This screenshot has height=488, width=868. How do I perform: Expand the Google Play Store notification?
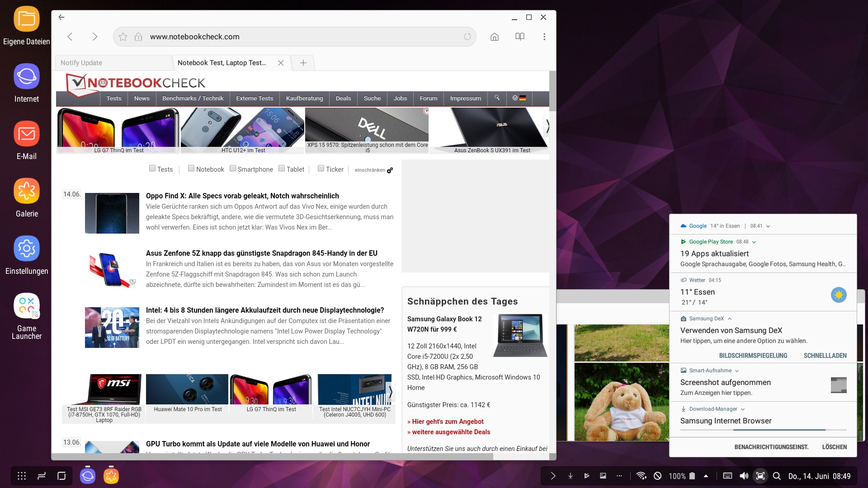click(x=754, y=242)
